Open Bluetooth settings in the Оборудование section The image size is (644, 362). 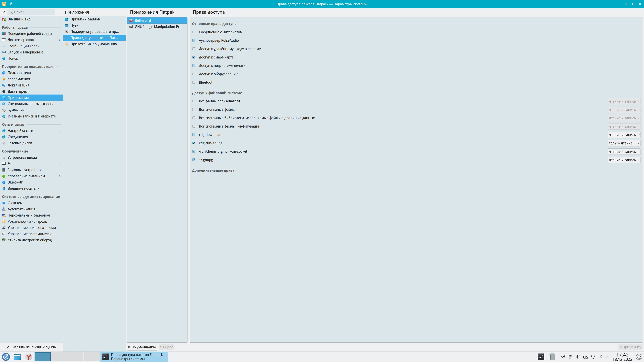[15, 182]
